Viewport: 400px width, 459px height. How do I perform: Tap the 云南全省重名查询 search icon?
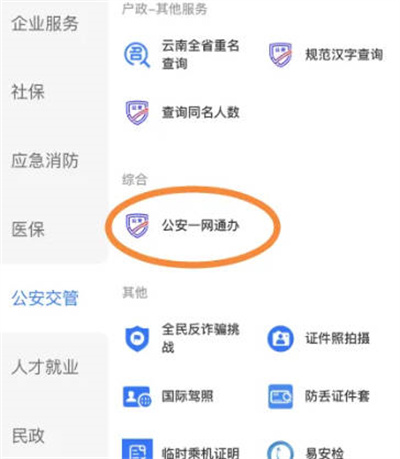point(137,55)
